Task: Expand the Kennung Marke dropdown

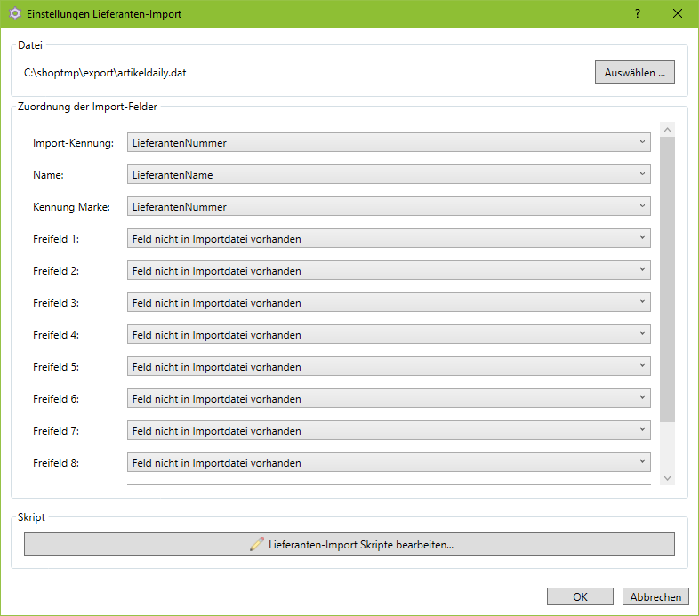Action: (389, 206)
